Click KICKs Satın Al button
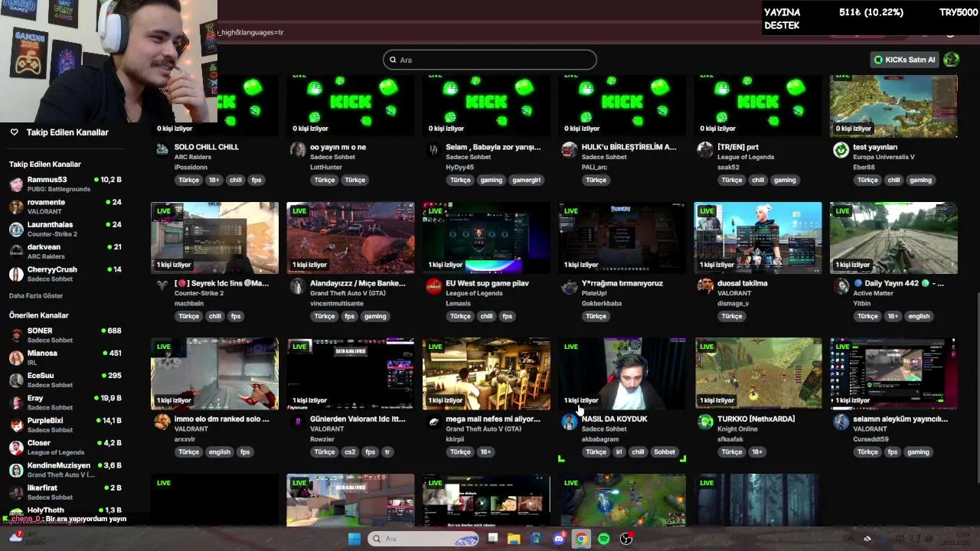Screen dimensions: 980x551 point(904,60)
